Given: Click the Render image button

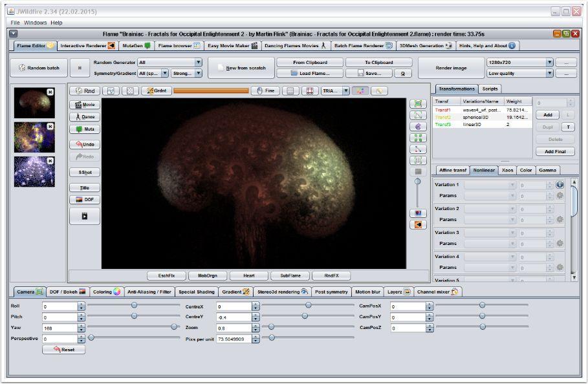Looking at the screenshot, I should coord(451,68).
